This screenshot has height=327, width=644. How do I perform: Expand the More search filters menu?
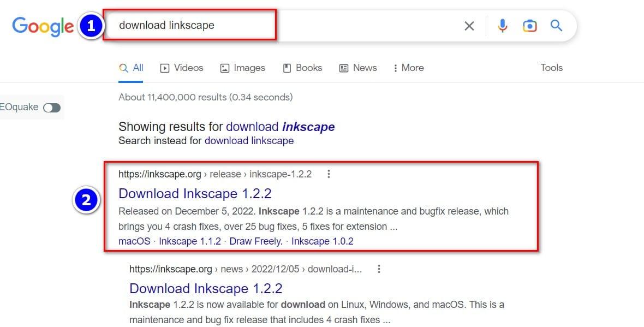(x=408, y=68)
